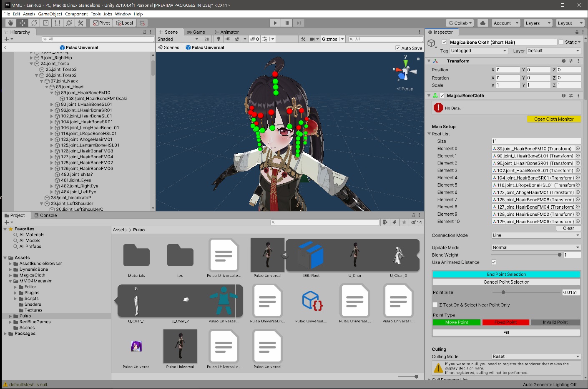Viewport: 588px width, 389px height.
Task: Open the Shaded draw mode dropdown
Action: tap(178, 39)
